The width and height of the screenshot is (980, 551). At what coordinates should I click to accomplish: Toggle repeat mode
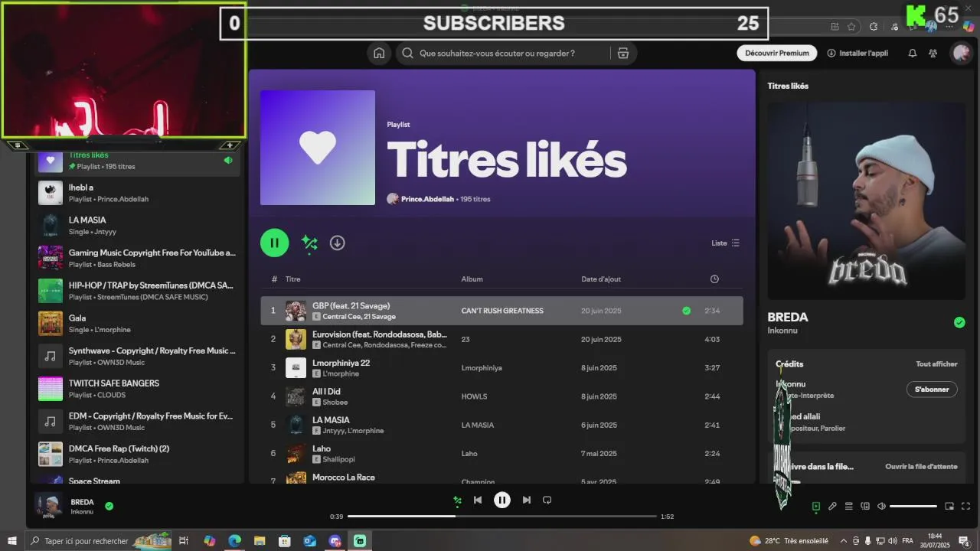547,500
